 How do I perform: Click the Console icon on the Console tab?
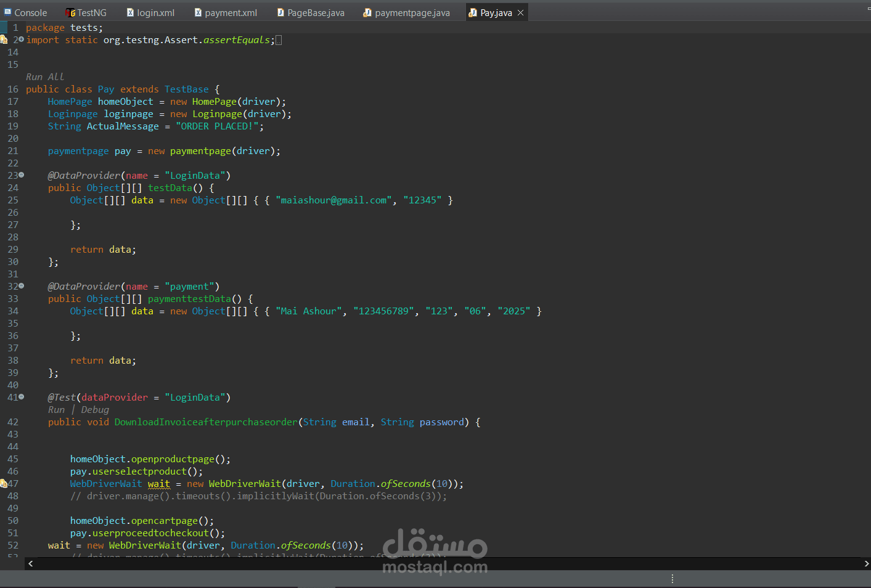point(7,12)
